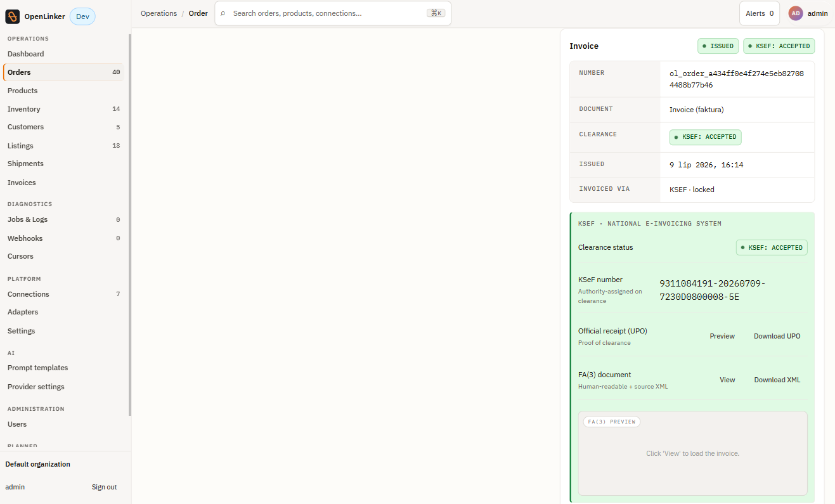
Task: Click the AD user avatar
Action: tap(796, 13)
